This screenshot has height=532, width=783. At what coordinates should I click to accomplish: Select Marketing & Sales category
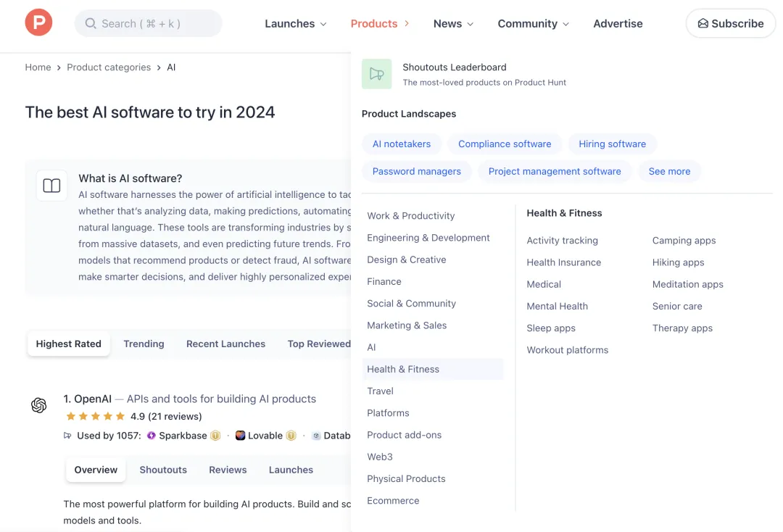point(407,325)
